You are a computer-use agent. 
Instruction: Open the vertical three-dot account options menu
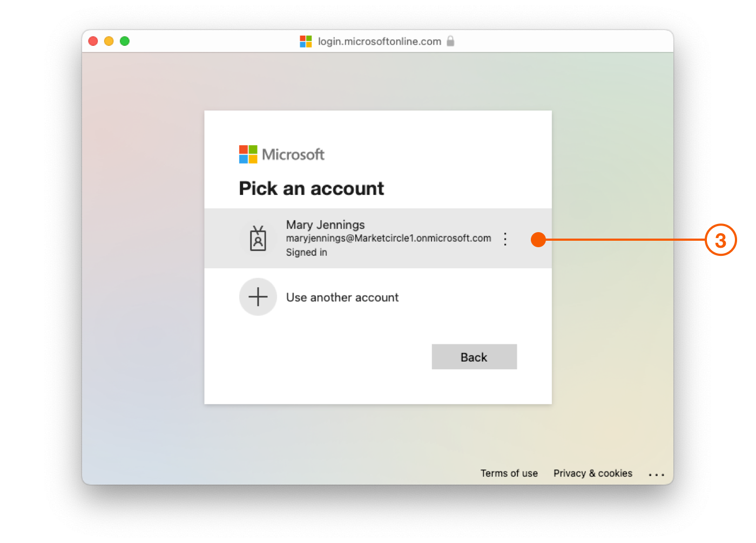coord(505,239)
